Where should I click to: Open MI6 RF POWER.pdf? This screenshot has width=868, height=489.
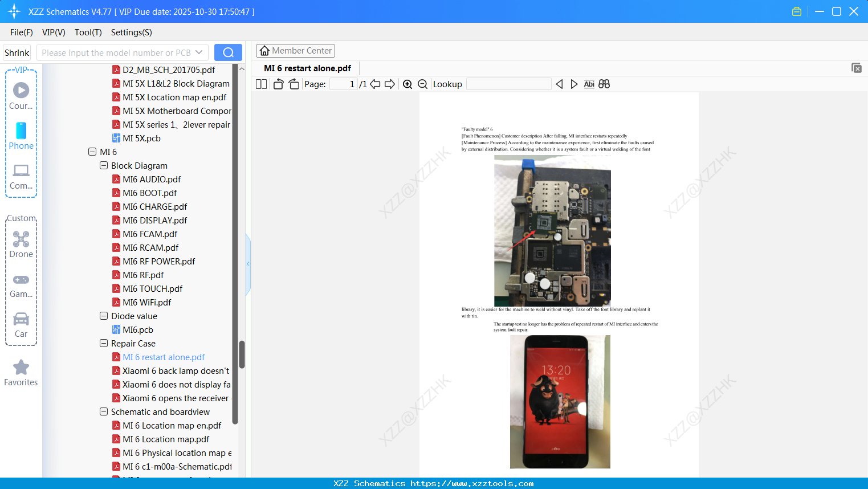159,261
